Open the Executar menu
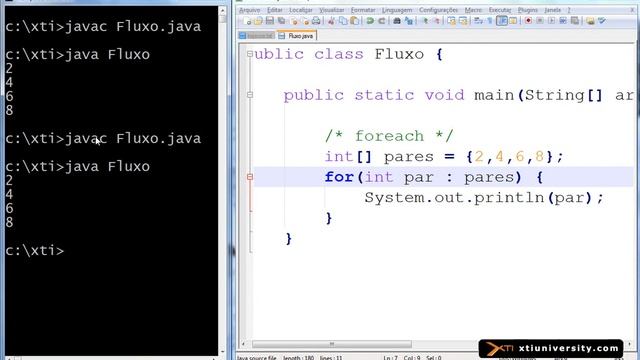640x360 pixels. 500,10
